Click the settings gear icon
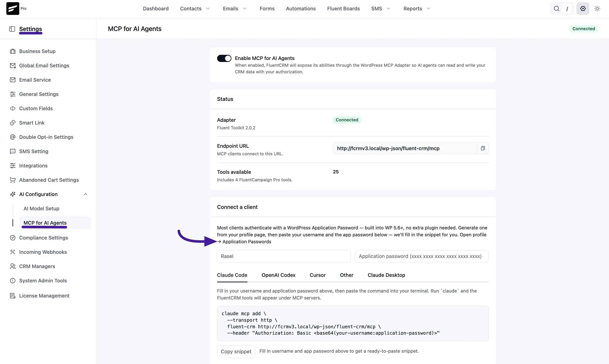This screenshot has width=609, height=364. pyautogui.click(x=583, y=9)
